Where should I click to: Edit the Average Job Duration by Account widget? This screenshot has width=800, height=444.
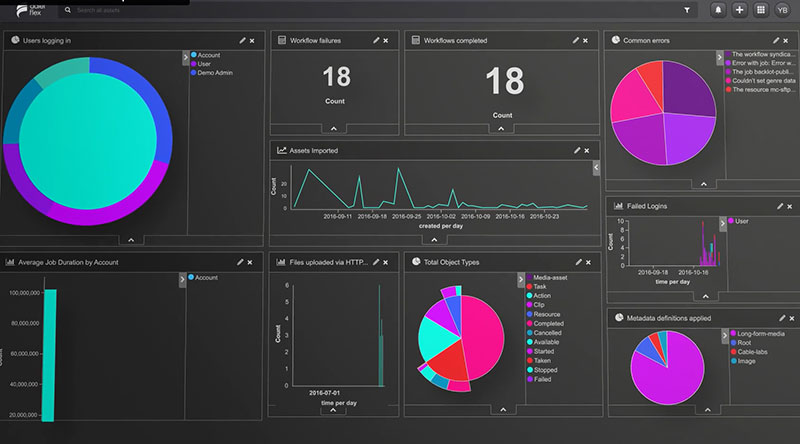pyautogui.click(x=240, y=262)
